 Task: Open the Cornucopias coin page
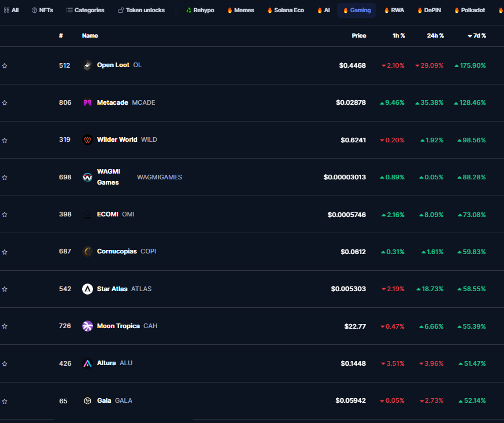(117, 251)
